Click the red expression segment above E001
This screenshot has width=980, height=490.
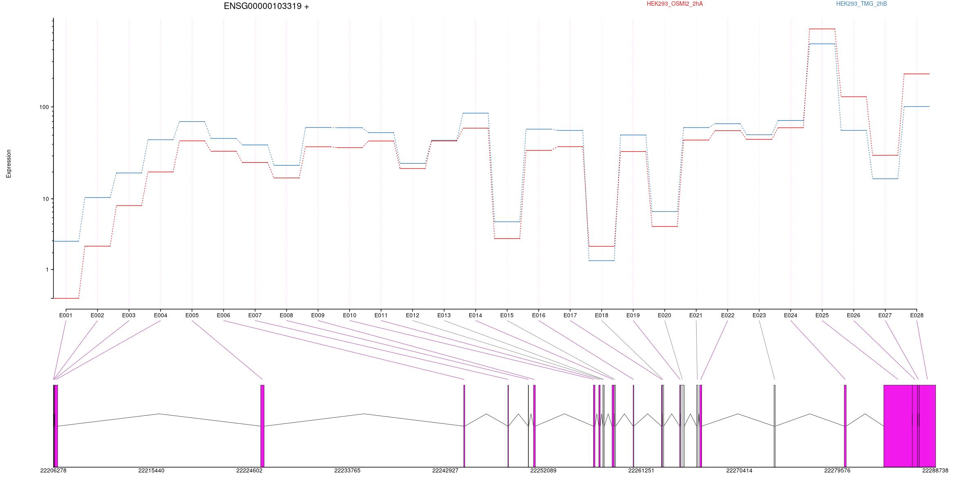[x=66, y=298]
